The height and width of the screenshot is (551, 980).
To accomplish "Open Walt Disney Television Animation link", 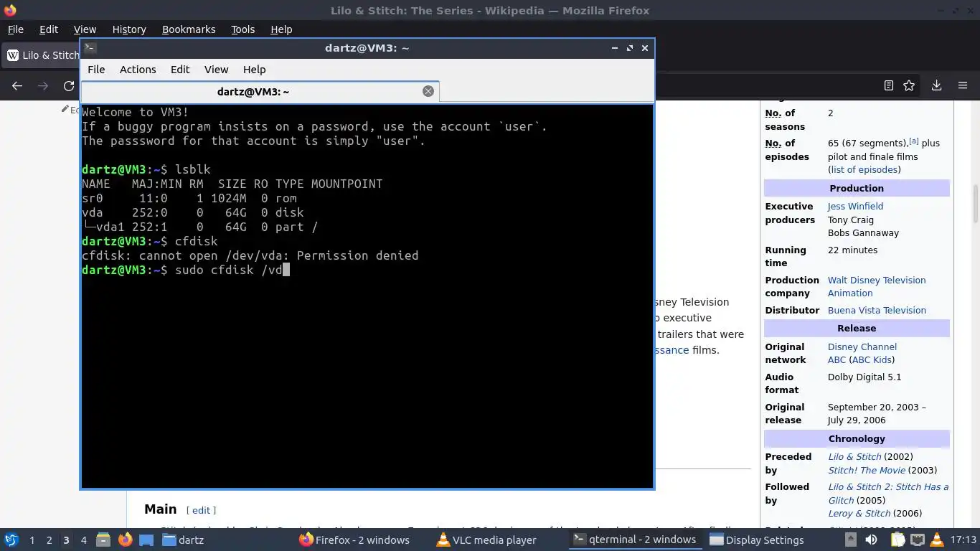I will pos(877,286).
